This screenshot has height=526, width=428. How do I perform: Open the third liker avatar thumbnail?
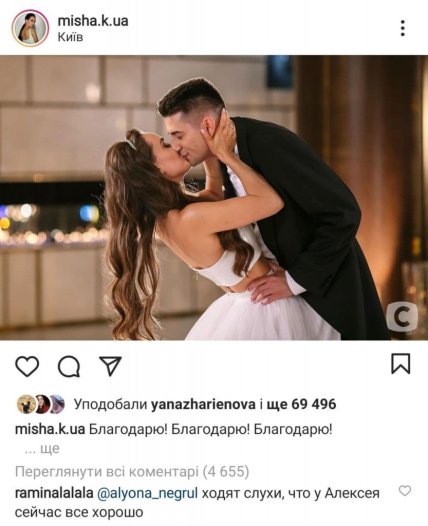(57, 404)
